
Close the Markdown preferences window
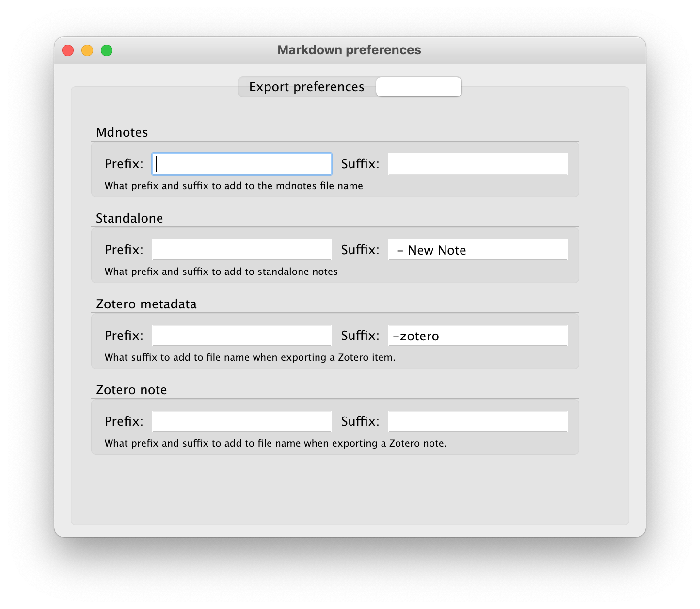click(x=68, y=50)
